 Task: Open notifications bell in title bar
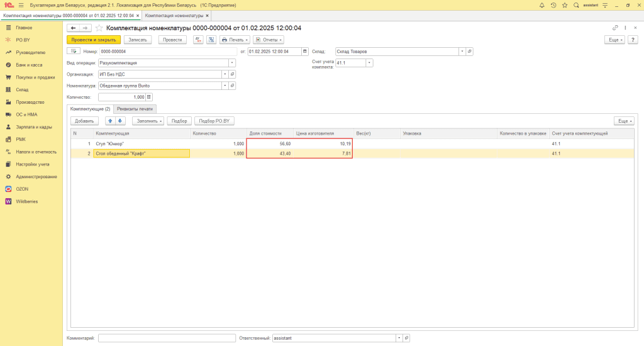pos(541,5)
